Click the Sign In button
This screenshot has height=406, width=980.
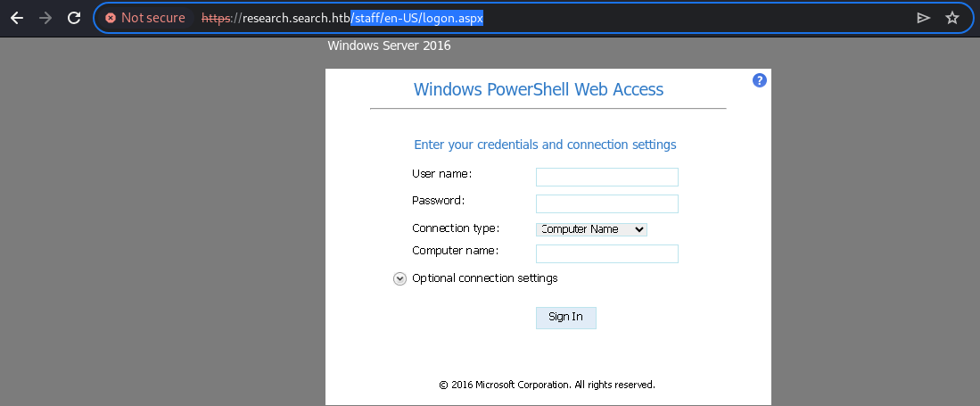tap(565, 317)
